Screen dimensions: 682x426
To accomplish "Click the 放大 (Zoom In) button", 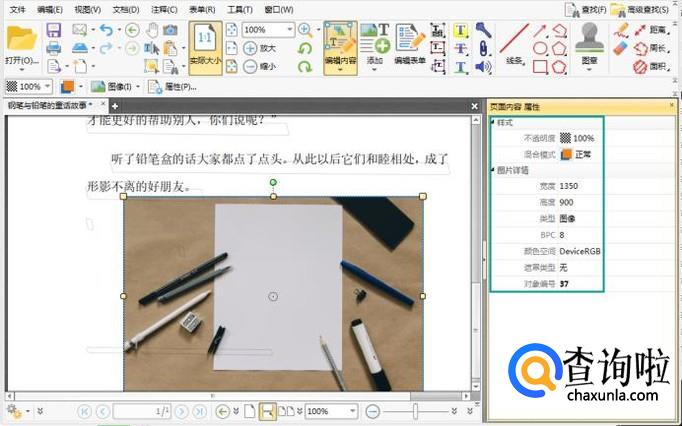I will 260,48.
